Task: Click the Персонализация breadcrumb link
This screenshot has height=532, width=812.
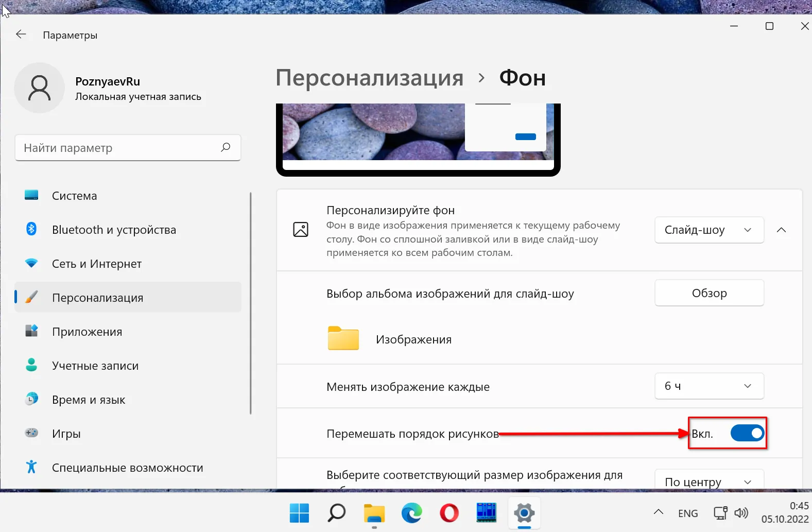Action: 369,78
